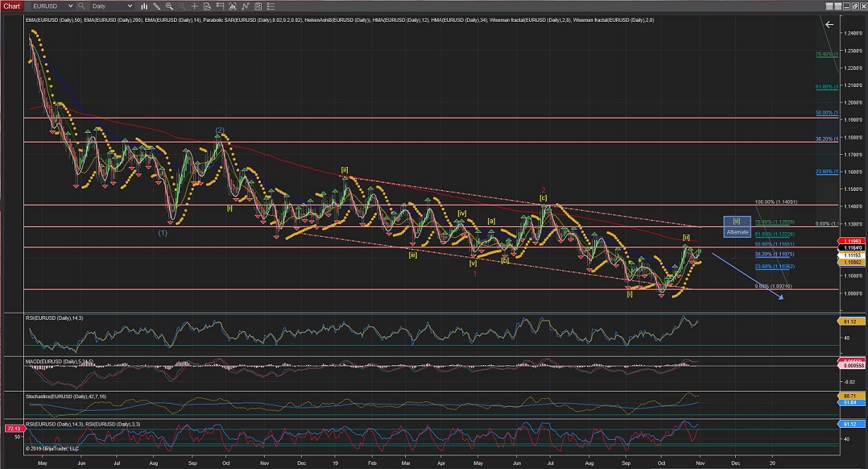Click the RSI(EURUSD (Daily),14,3) panel label
The width and height of the screenshot is (868, 469).
click(54, 318)
